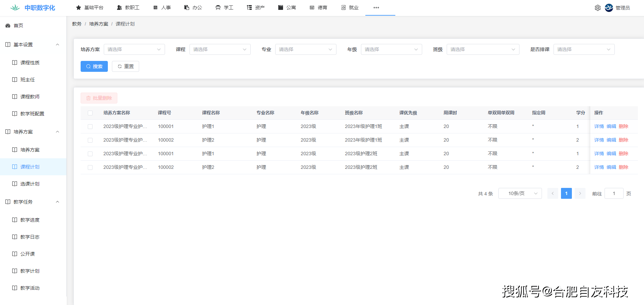Check the row for 护理2 in 2023年级护理1班

(90, 140)
